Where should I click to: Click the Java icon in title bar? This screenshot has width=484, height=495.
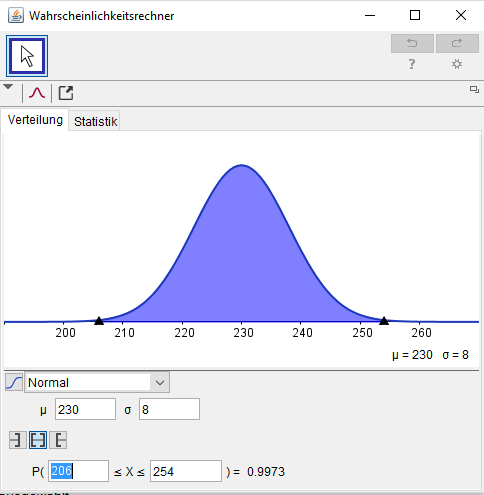point(16,15)
